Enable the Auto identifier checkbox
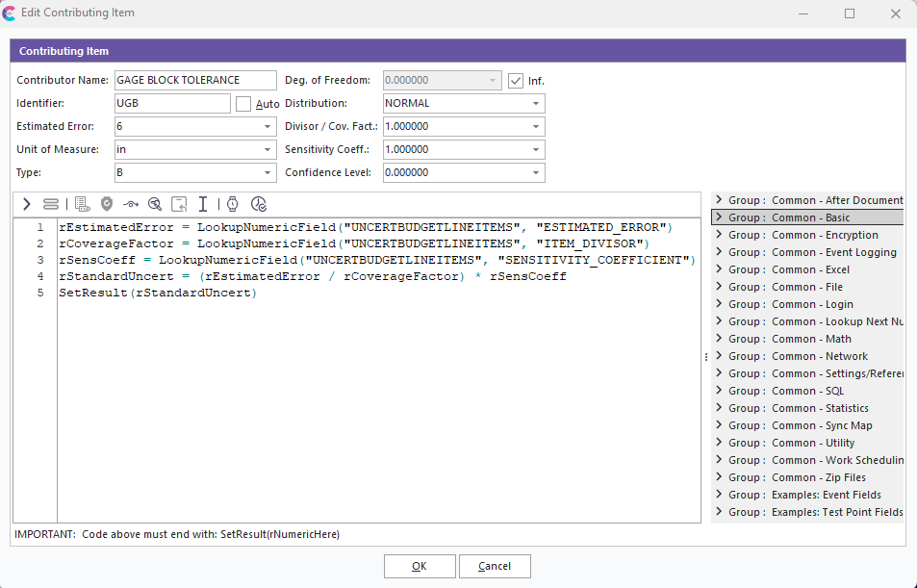This screenshot has height=588, width=917. (243, 104)
